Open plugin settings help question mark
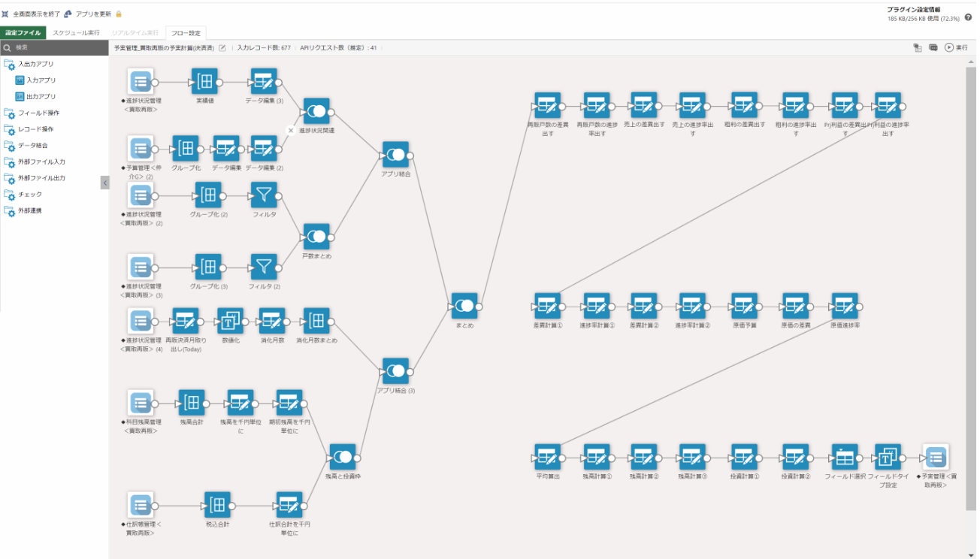The height and width of the screenshot is (559, 980). 968,17
